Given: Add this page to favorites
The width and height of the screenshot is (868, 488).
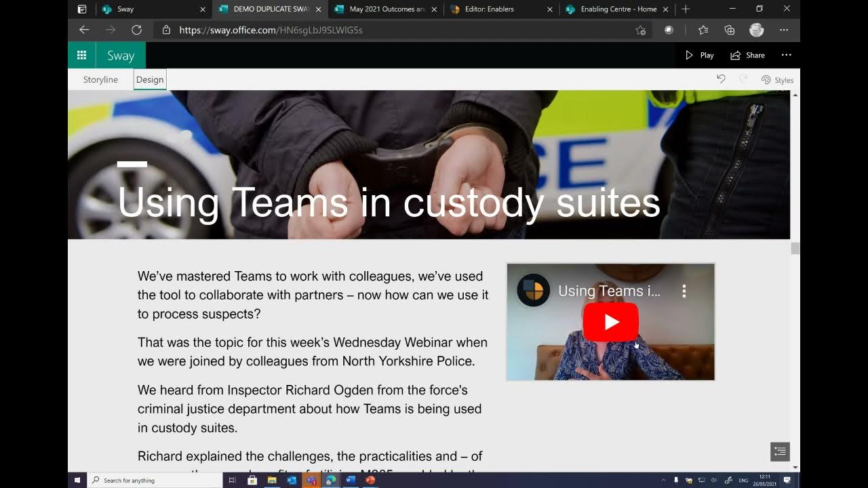Looking at the screenshot, I should (640, 30).
